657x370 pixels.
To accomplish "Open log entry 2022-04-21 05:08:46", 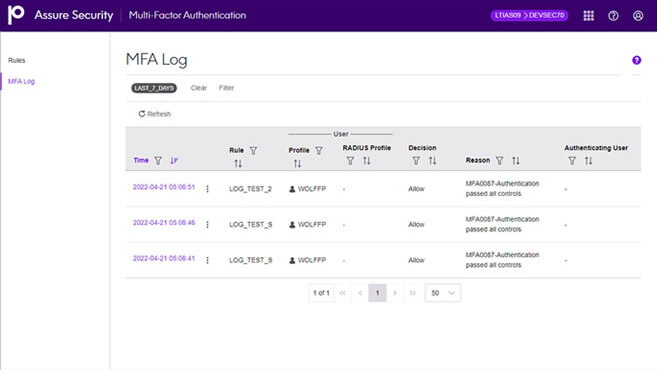I will 164,223.
